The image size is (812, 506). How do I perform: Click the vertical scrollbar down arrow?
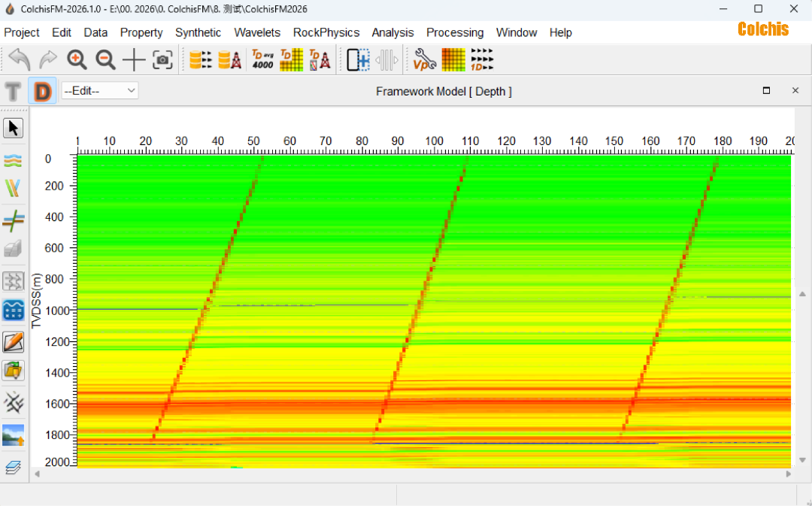click(802, 460)
